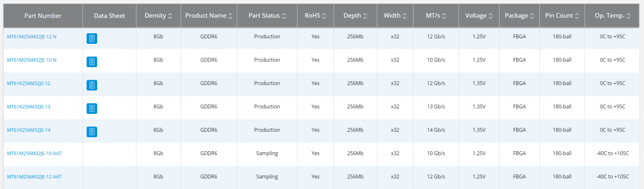Sort by MT/s speed column

pyautogui.click(x=436, y=16)
